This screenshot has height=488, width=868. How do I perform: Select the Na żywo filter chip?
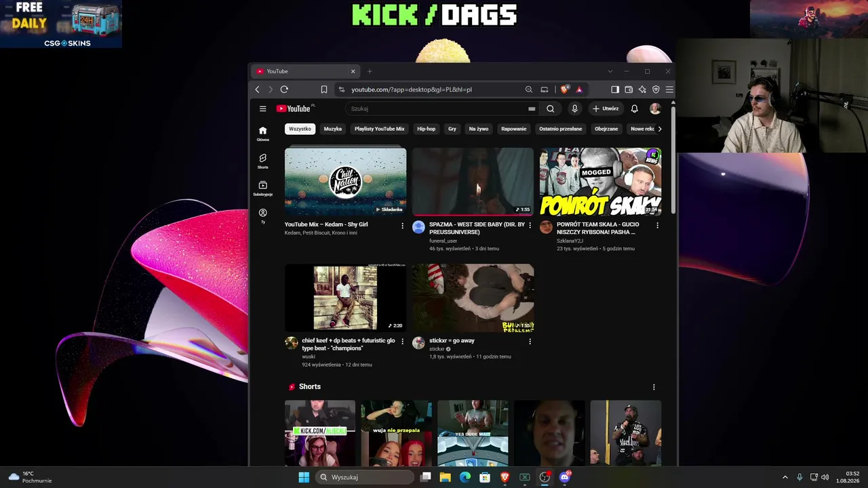pyautogui.click(x=479, y=129)
